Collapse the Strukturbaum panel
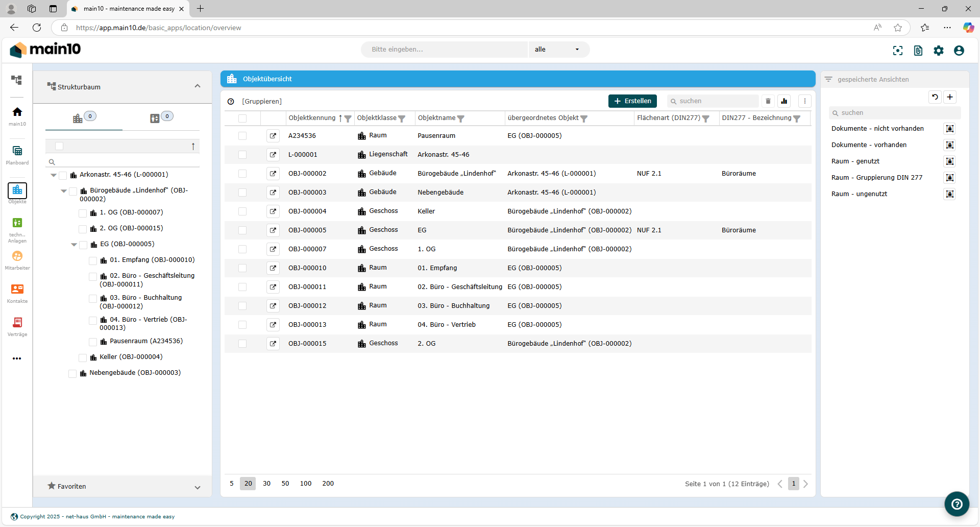This screenshot has width=980, height=527. pos(197,86)
